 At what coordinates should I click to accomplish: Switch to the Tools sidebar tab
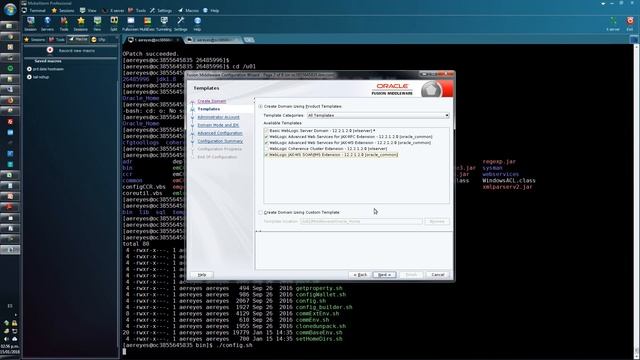click(57, 40)
